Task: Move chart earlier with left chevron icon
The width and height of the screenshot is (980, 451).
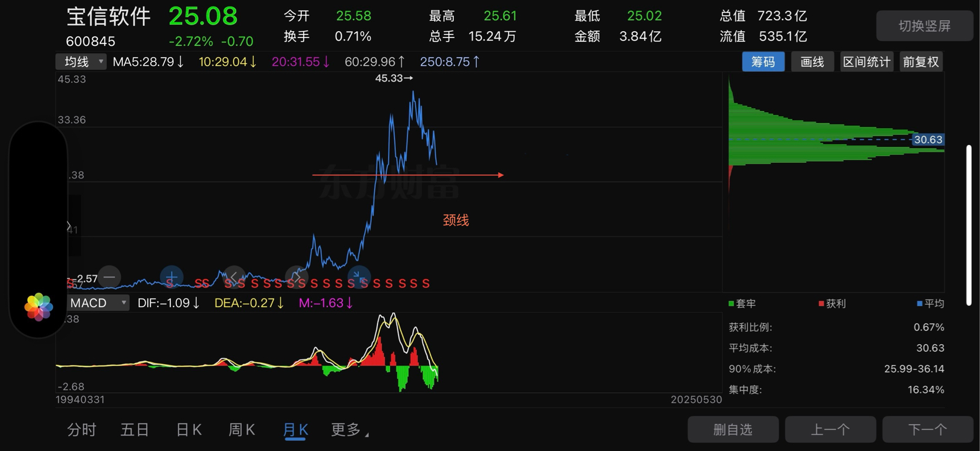Action: coord(234,277)
